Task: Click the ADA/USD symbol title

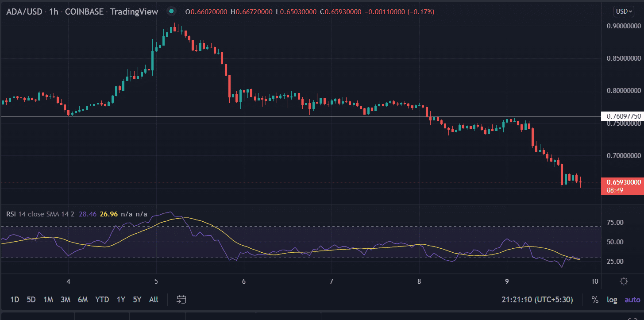Action: click(x=25, y=12)
